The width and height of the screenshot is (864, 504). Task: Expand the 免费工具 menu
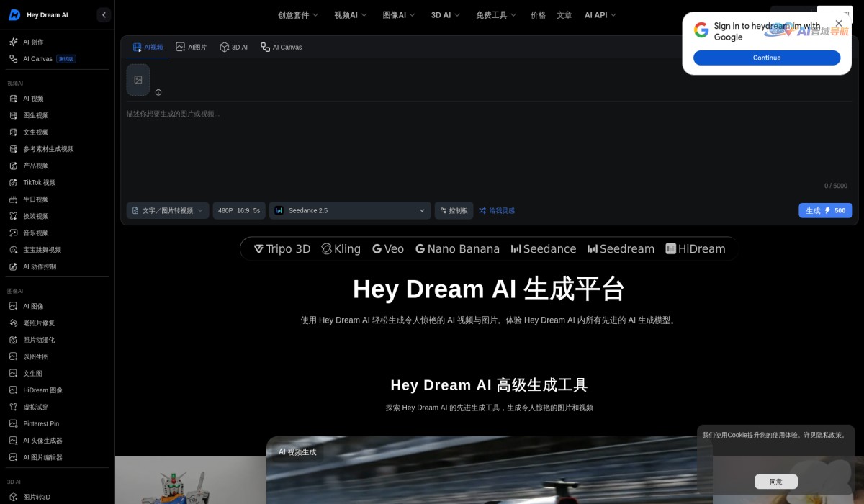497,15
